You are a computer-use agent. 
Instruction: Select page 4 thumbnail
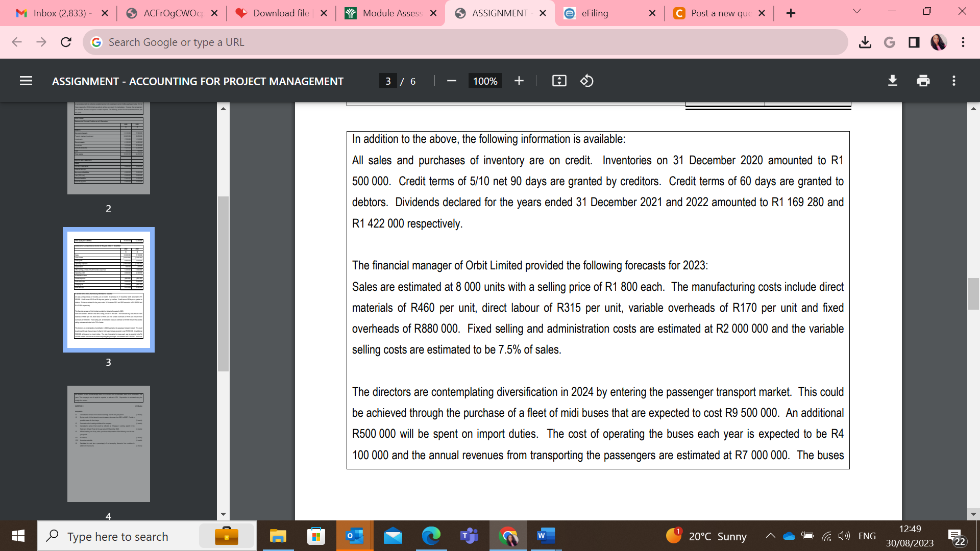coord(109,444)
